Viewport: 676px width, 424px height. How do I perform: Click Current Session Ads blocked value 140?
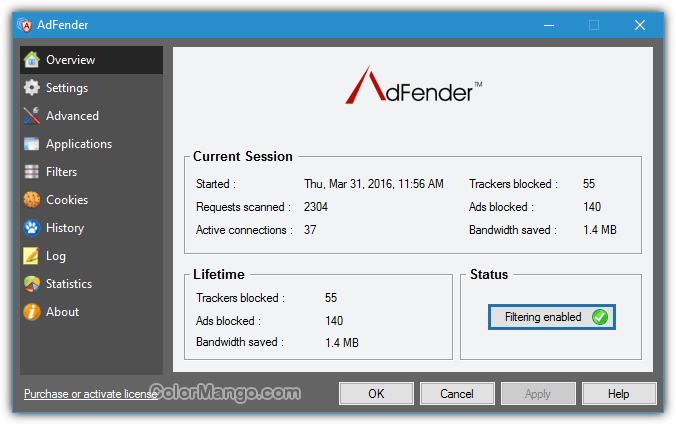pos(592,207)
